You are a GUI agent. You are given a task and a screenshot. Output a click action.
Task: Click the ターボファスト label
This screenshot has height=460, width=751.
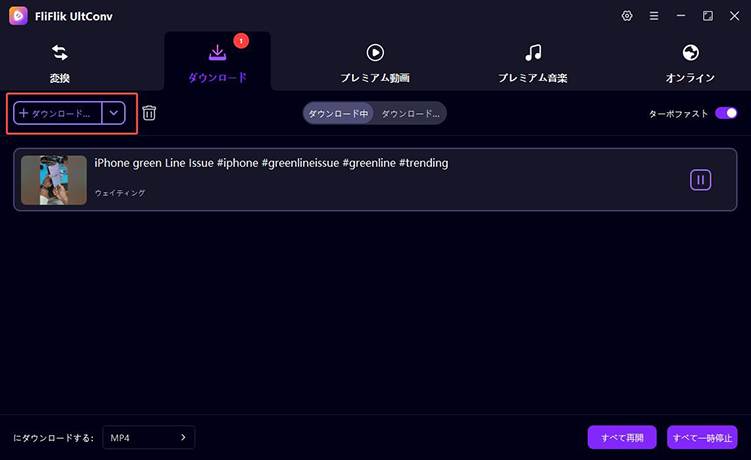point(678,114)
